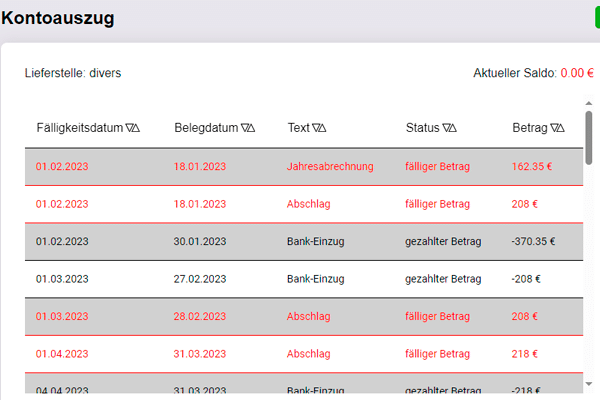Sort by Fälligkeitsdatum using sort icon
The image size is (600, 400).
132,128
